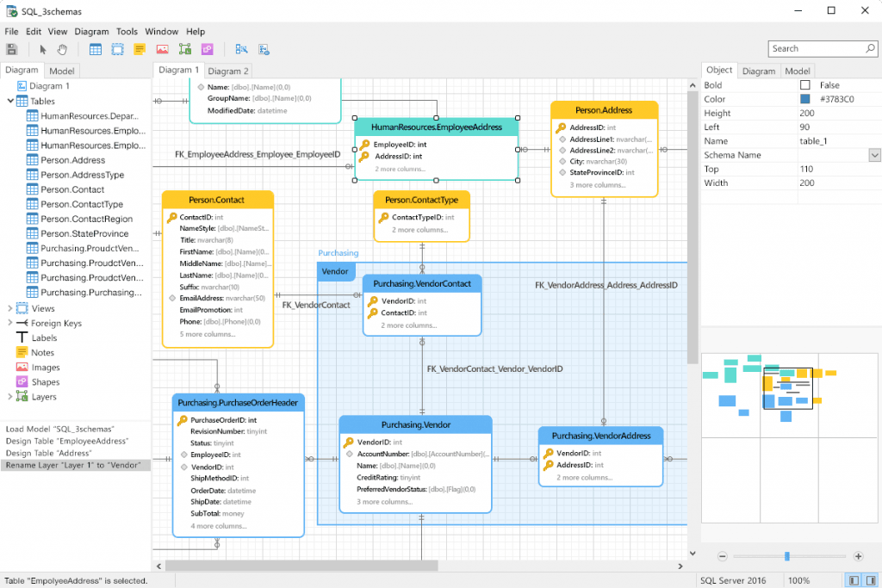
Task: Click the Save icon in the toolbar
Action: point(12,49)
